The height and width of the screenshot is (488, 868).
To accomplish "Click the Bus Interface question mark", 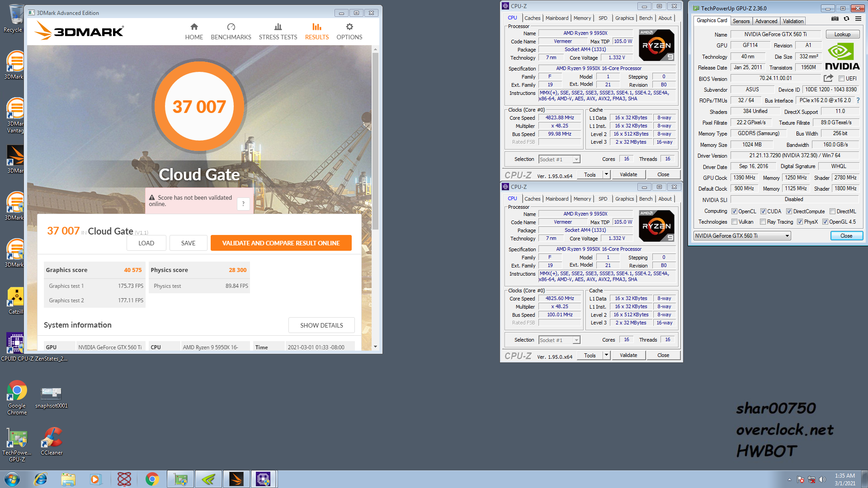I will coord(858,100).
